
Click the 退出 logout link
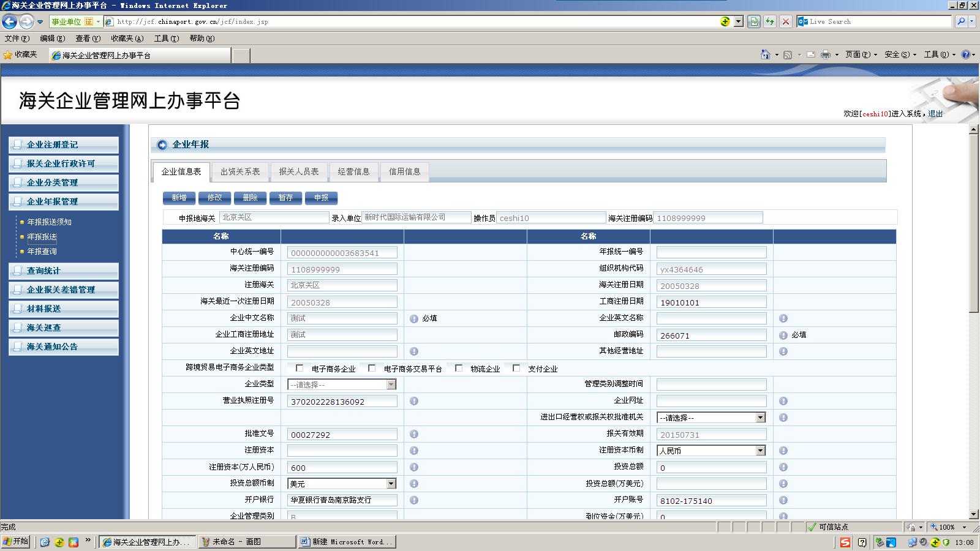(935, 114)
